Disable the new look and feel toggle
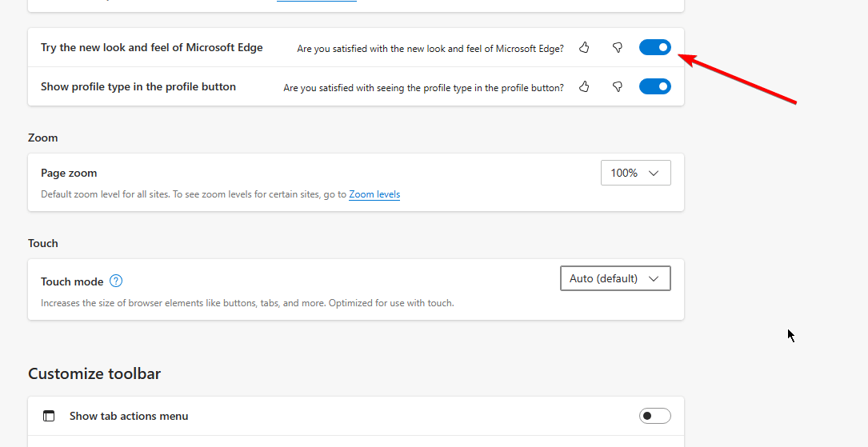The width and height of the screenshot is (868, 447). pyautogui.click(x=654, y=48)
